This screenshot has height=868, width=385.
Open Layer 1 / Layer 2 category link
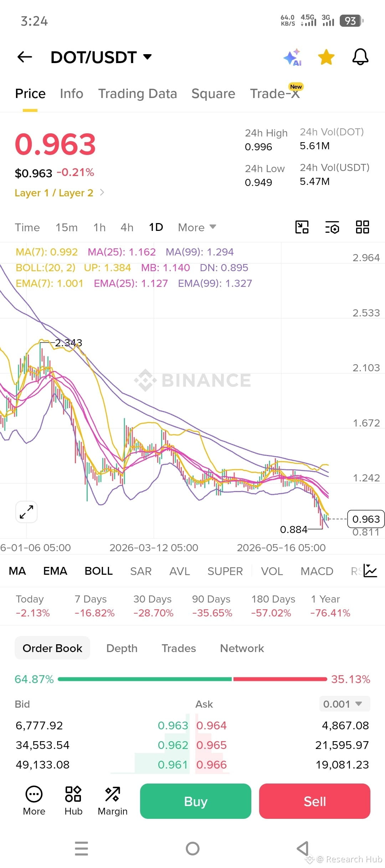59,193
